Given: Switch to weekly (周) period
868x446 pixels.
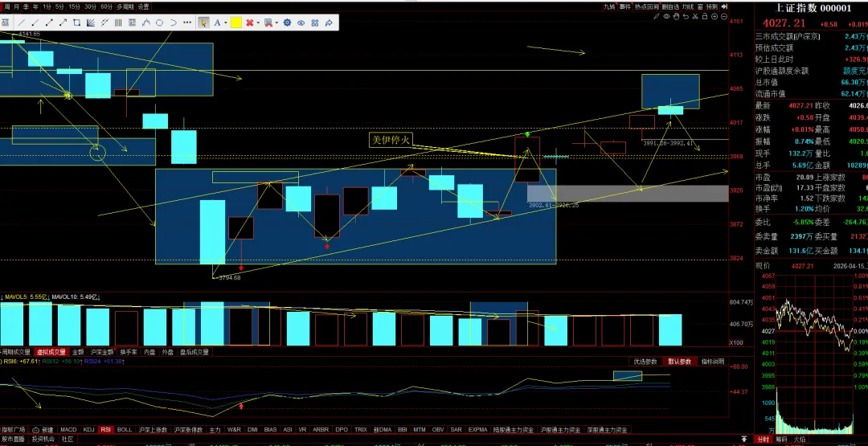Looking at the screenshot, I should click(x=7, y=7).
